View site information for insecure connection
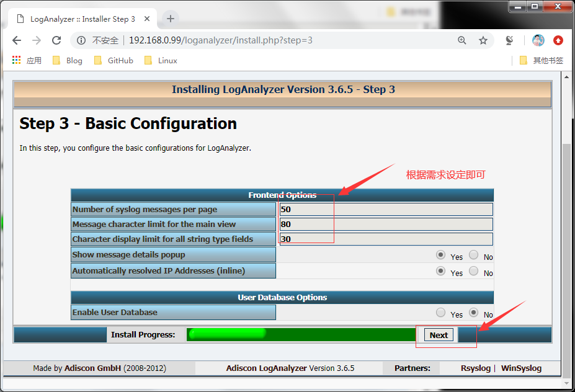 click(81, 40)
